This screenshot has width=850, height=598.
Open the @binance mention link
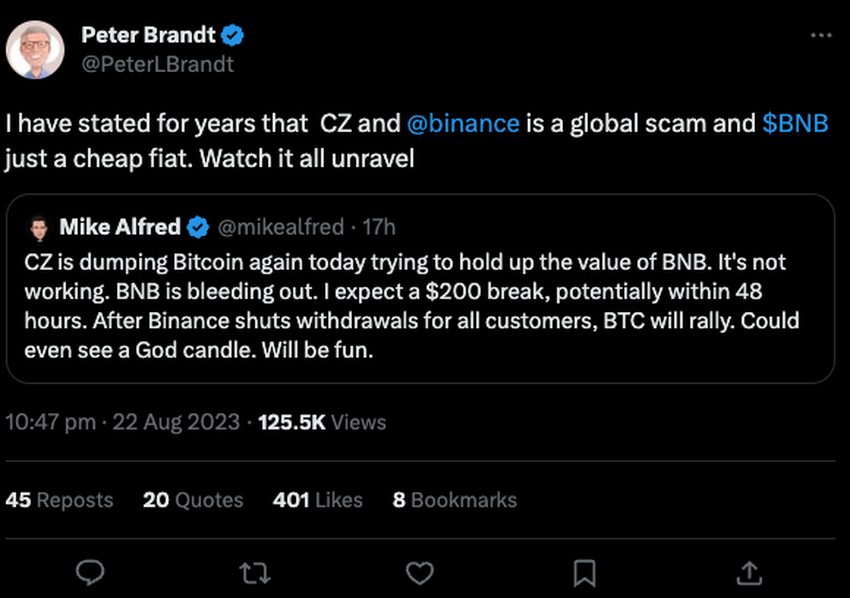click(466, 123)
